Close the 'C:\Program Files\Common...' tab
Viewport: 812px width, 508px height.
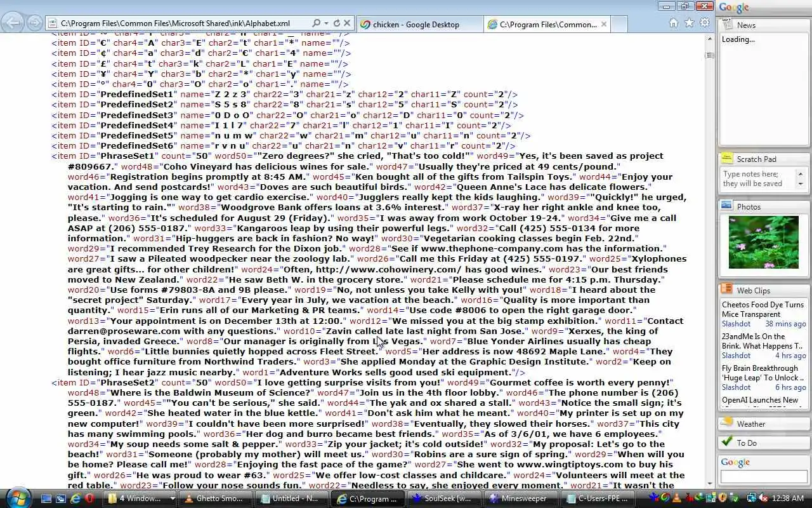point(604,25)
